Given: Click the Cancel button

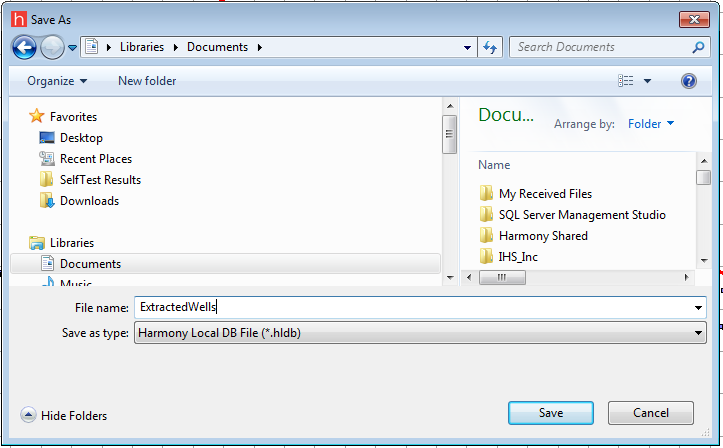Looking at the screenshot, I should pos(650,413).
